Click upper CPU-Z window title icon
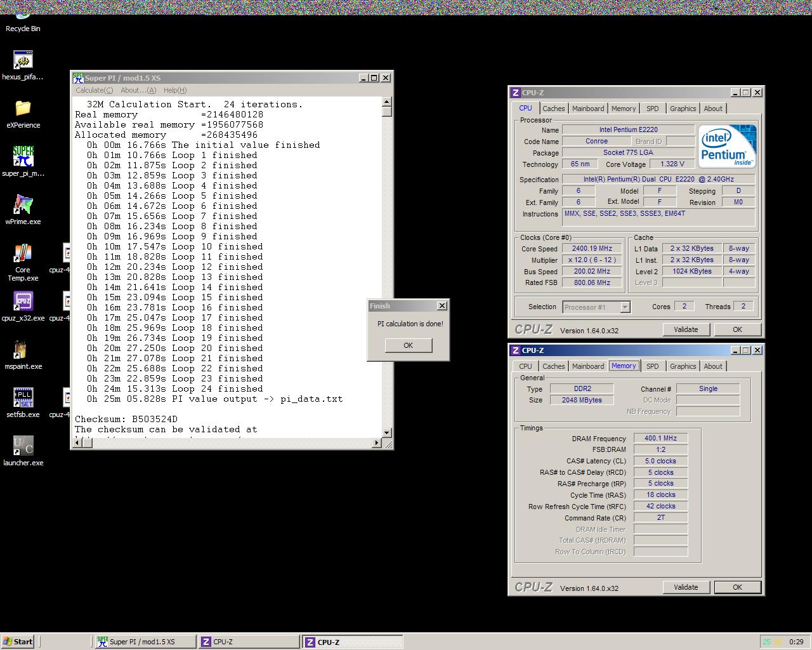 [x=516, y=93]
